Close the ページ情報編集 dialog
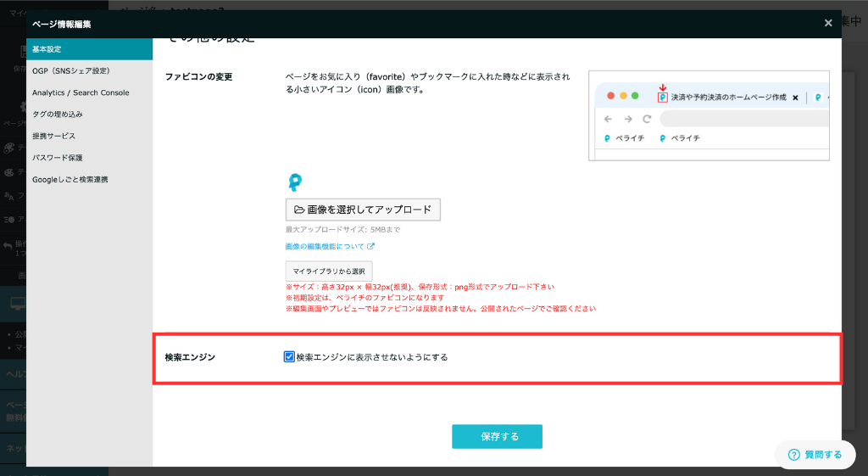Image resolution: width=868 pixels, height=476 pixels. 827,23
